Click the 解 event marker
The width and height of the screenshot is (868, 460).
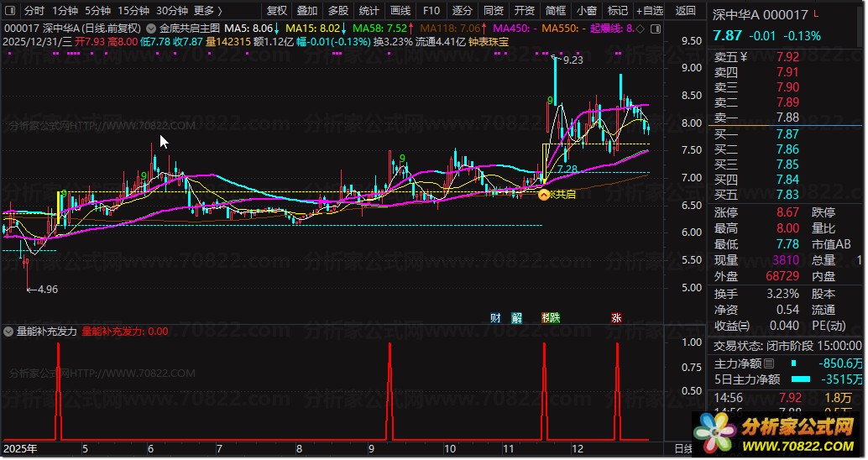coord(516,317)
